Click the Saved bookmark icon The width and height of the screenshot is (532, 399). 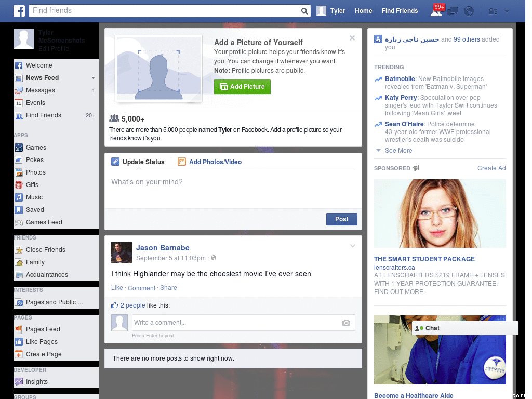19,210
